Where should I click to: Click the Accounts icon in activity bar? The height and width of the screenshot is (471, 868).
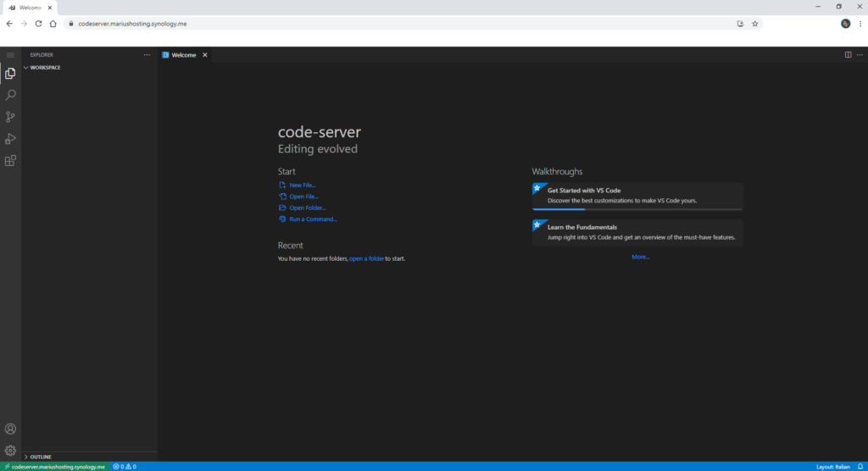pyautogui.click(x=10, y=429)
